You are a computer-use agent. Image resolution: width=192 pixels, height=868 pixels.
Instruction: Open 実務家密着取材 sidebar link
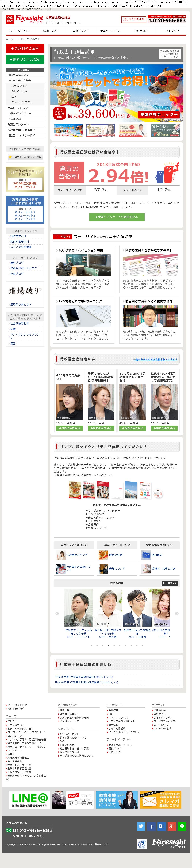pos(20,242)
